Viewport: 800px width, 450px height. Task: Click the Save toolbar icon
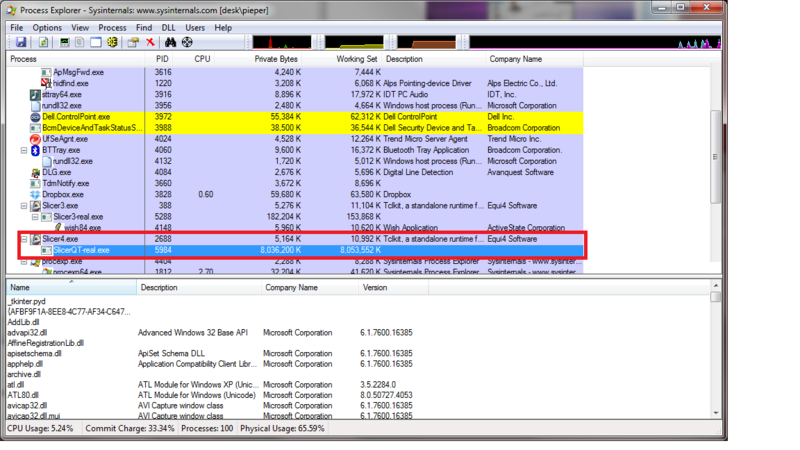coord(20,43)
